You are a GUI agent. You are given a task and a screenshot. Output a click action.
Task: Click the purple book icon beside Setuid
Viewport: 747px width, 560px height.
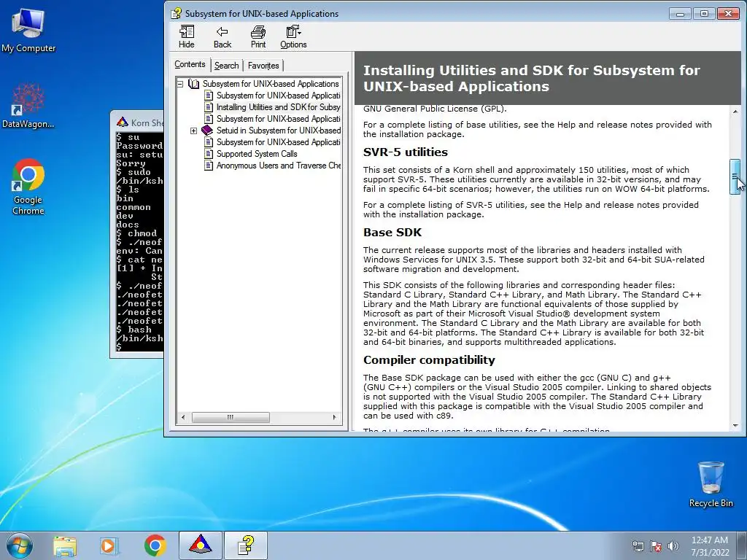206,130
